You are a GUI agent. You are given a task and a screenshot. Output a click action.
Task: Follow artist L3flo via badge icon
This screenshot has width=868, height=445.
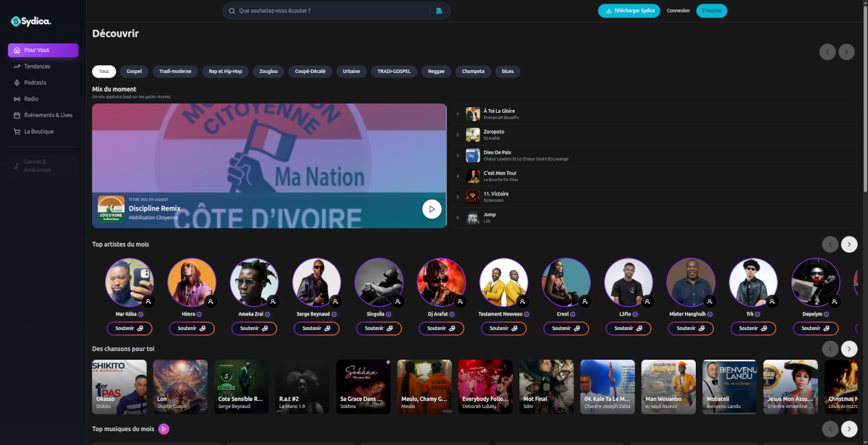click(647, 300)
